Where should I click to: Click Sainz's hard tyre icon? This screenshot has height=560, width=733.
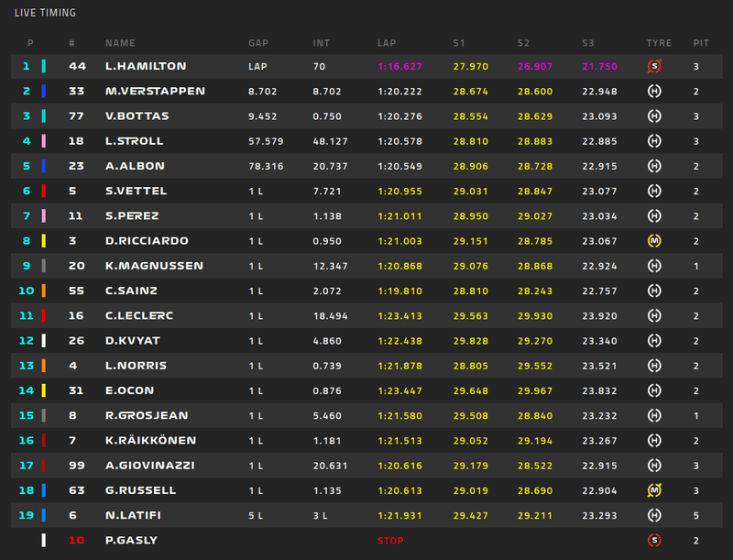(x=654, y=291)
